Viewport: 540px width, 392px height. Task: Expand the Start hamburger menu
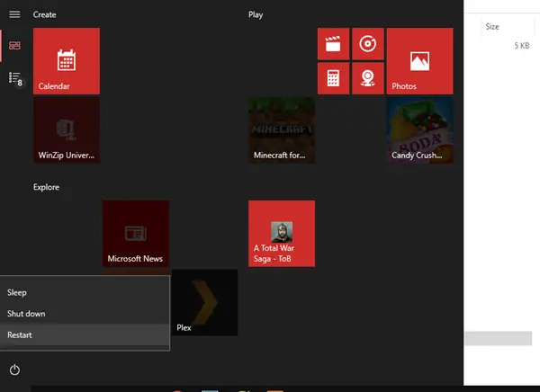click(14, 14)
